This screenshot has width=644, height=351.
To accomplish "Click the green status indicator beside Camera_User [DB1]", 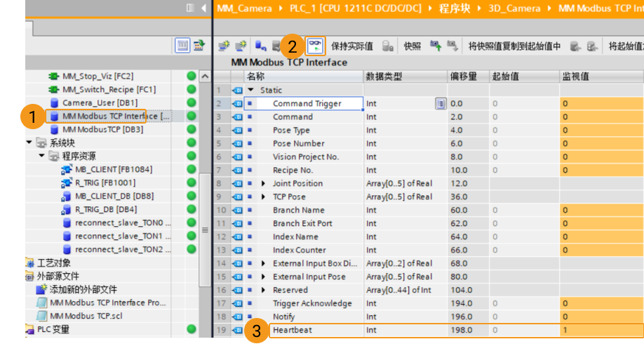I will click(191, 103).
